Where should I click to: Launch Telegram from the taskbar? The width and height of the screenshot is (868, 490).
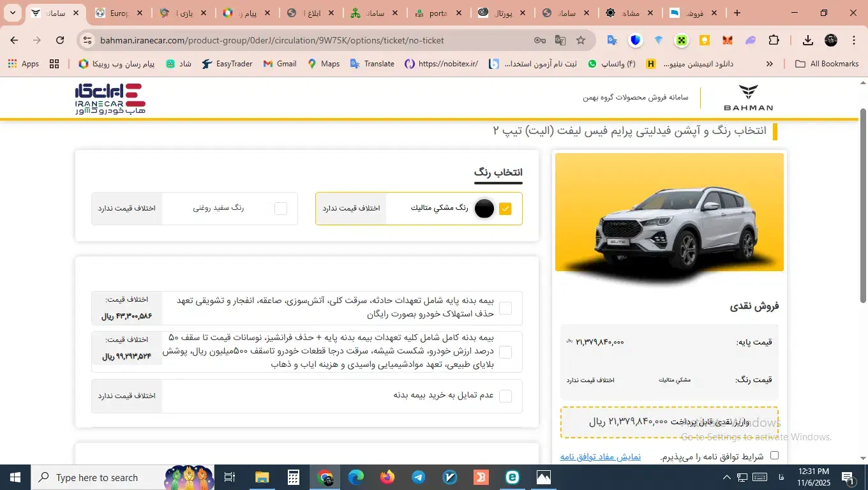pos(417,477)
